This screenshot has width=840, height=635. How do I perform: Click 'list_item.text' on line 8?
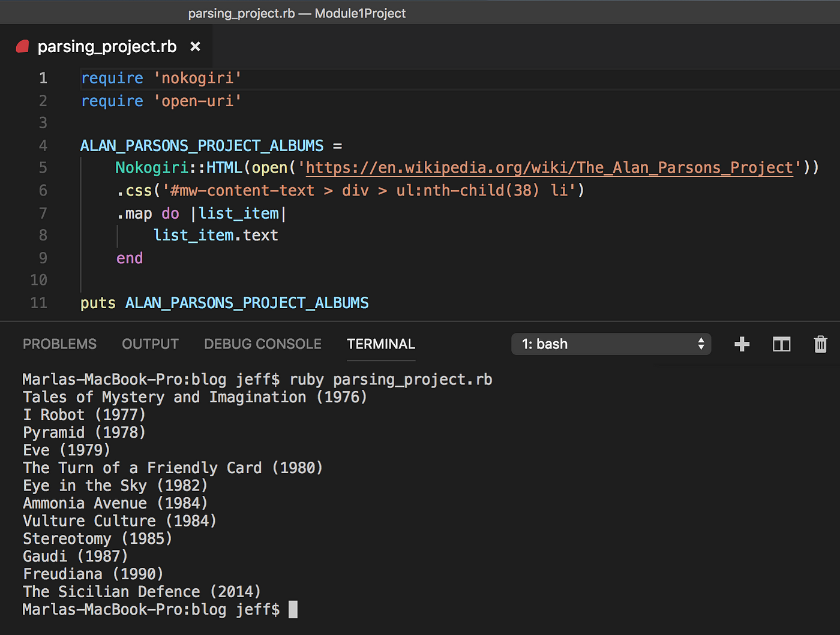216,236
